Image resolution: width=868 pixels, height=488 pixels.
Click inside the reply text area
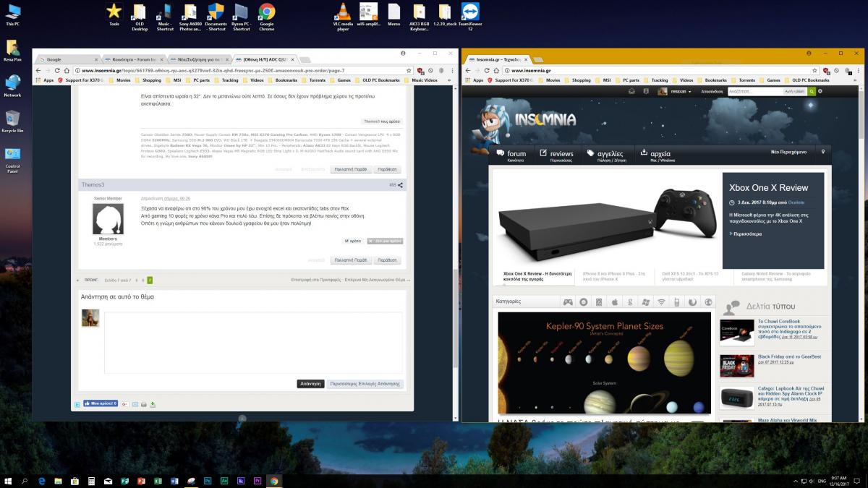click(x=254, y=343)
